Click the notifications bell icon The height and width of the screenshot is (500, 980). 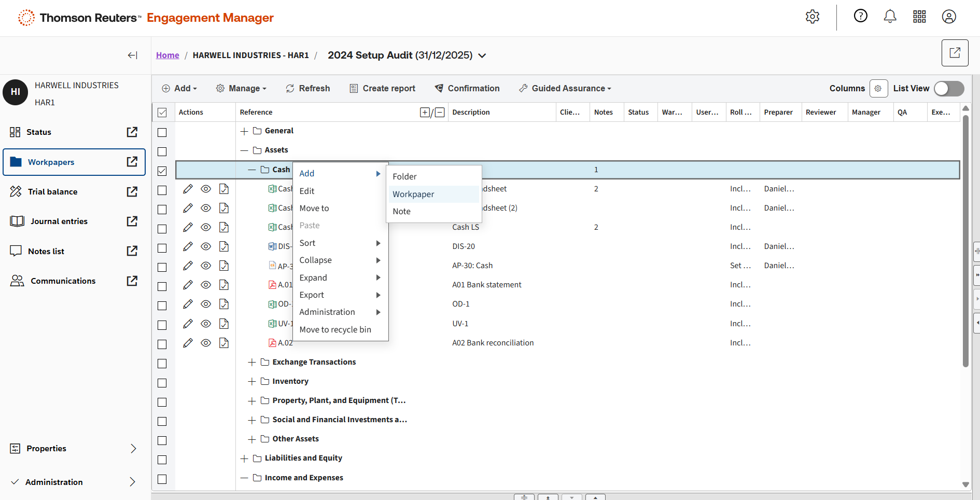tap(890, 17)
